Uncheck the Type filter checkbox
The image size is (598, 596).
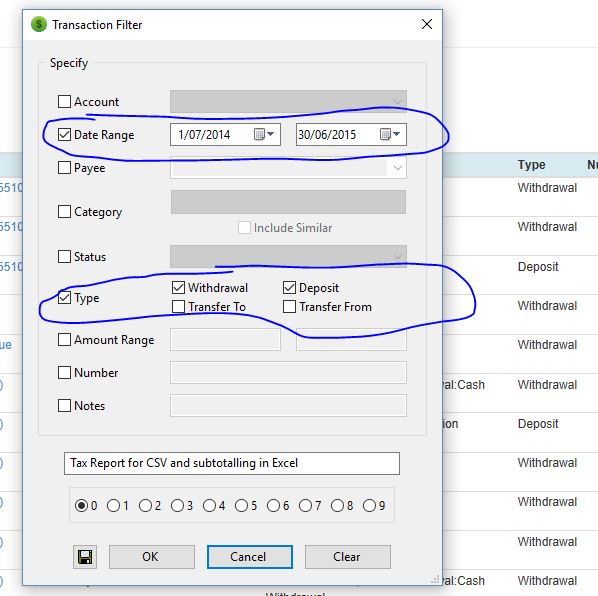(x=64, y=297)
